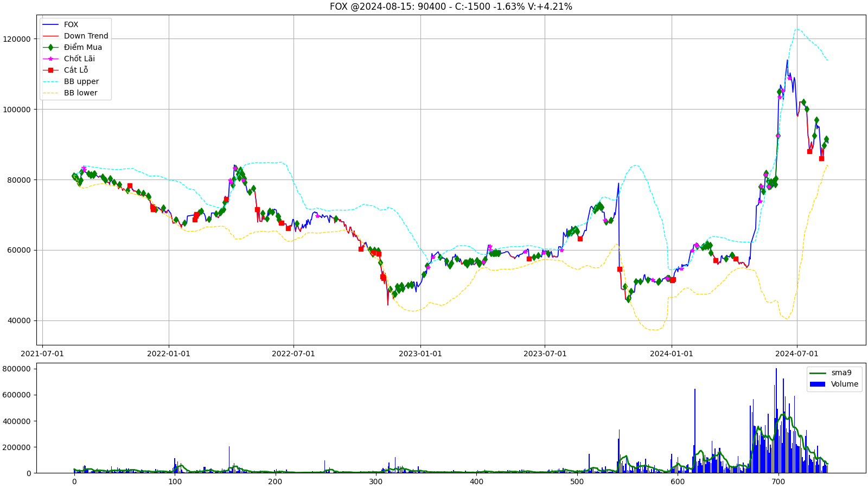Click the magenta star marker in the legend
This screenshot has height=488, width=868.
pos(50,59)
